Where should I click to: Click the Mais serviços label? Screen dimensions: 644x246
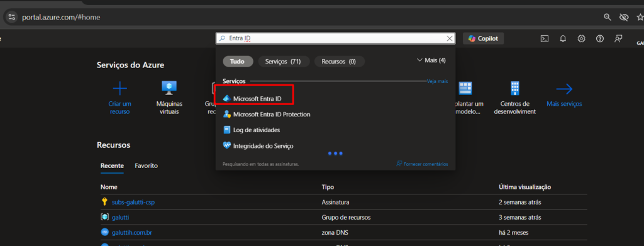click(564, 104)
